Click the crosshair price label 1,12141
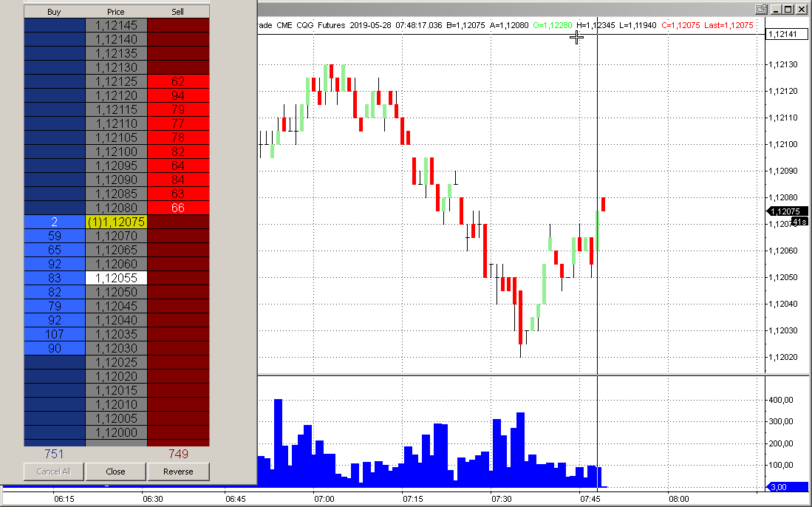 pos(786,34)
